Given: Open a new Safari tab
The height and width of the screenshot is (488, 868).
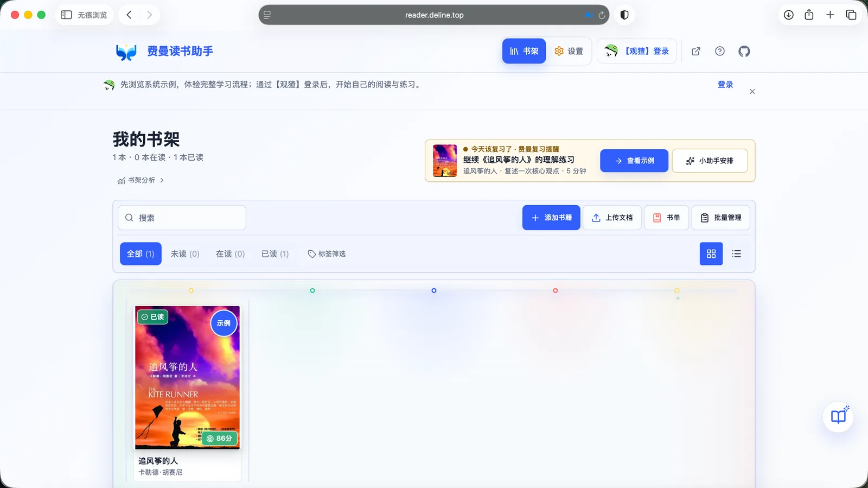Looking at the screenshot, I should 830,15.
